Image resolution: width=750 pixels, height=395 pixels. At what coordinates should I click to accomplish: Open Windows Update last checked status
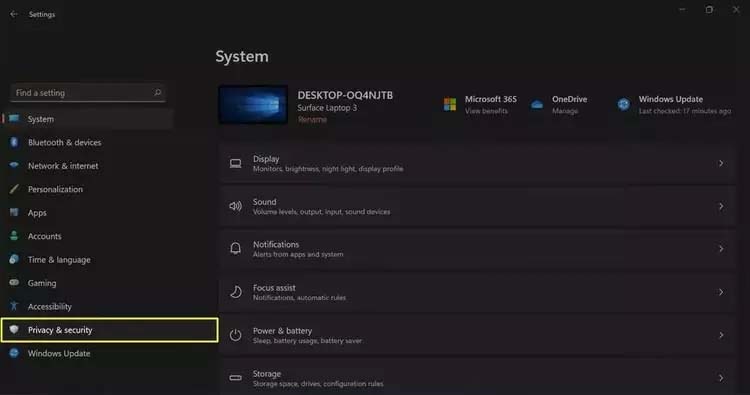pos(684,111)
